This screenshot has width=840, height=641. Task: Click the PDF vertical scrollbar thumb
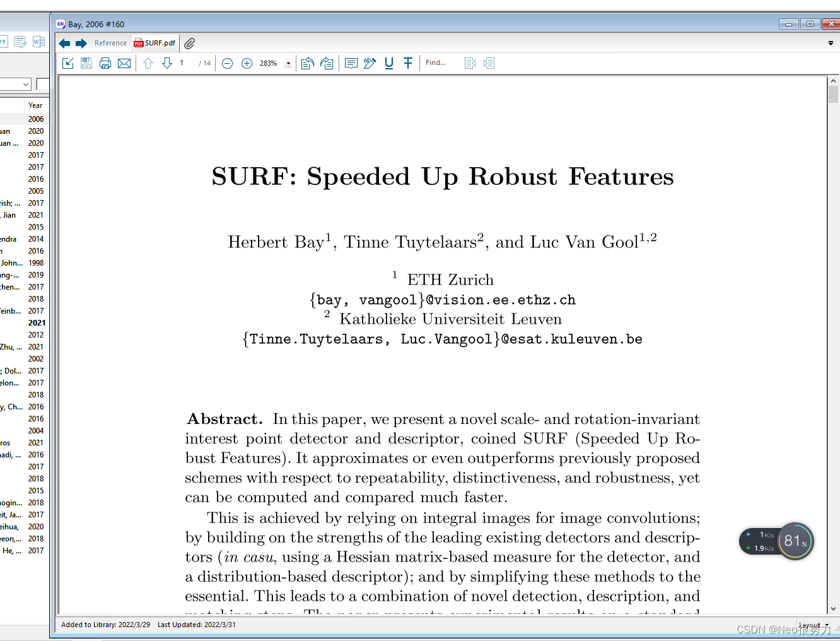[x=833, y=95]
